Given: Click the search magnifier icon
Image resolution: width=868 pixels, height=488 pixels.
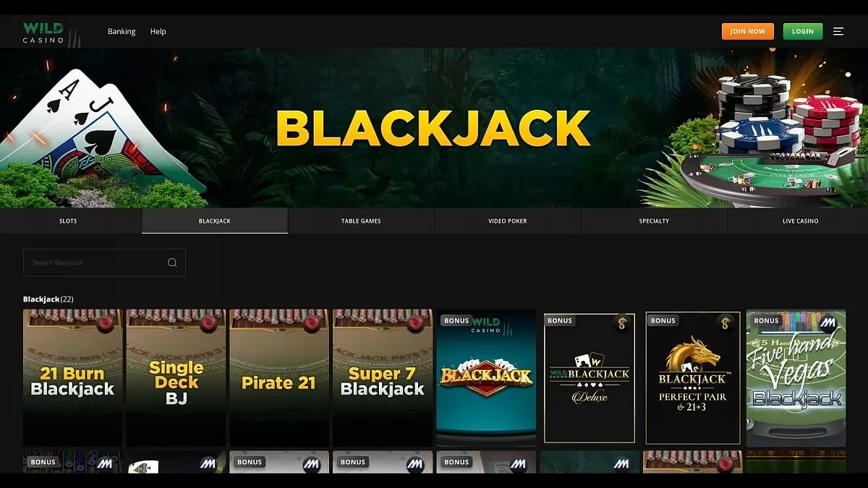Looking at the screenshot, I should [x=172, y=262].
